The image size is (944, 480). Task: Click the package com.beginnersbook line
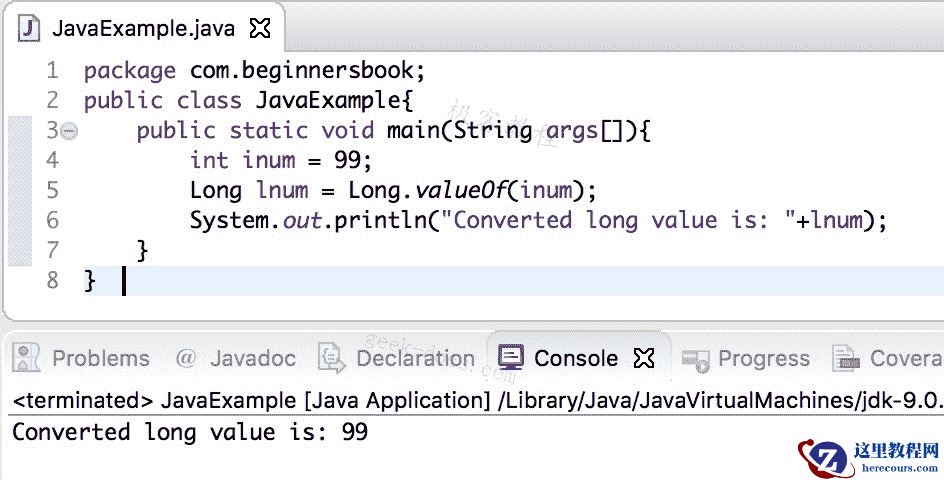click(255, 71)
